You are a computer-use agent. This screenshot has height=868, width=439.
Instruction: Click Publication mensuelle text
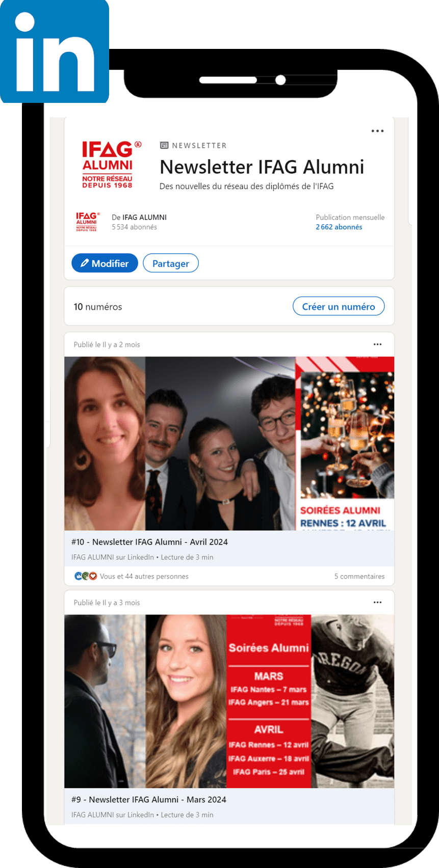[350, 217]
